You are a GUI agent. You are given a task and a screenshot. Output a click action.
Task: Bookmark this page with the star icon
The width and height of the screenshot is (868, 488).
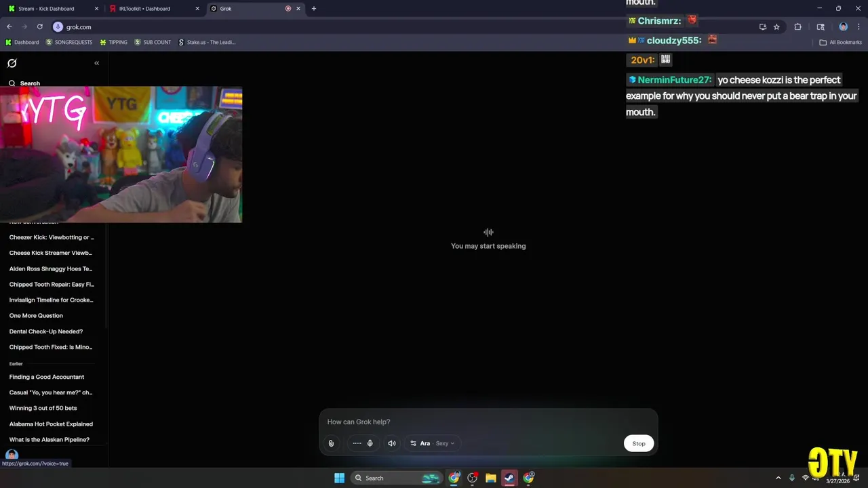(776, 27)
